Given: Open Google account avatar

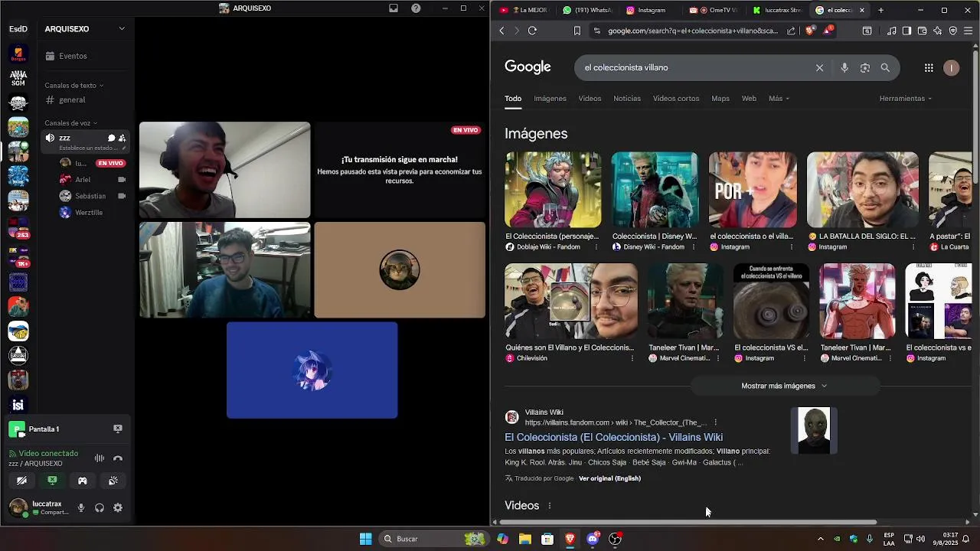Looking at the screenshot, I should pyautogui.click(x=952, y=67).
